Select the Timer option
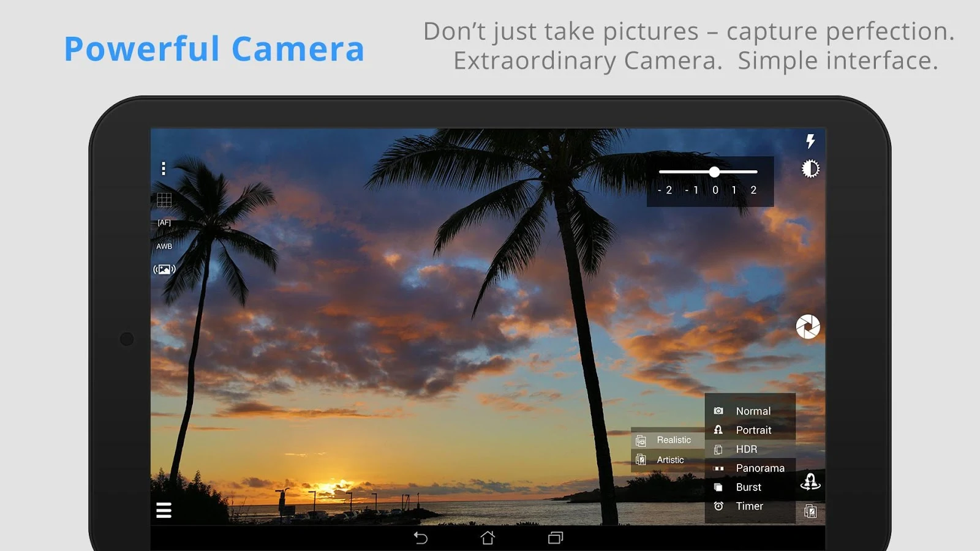The width and height of the screenshot is (980, 551). (750, 506)
